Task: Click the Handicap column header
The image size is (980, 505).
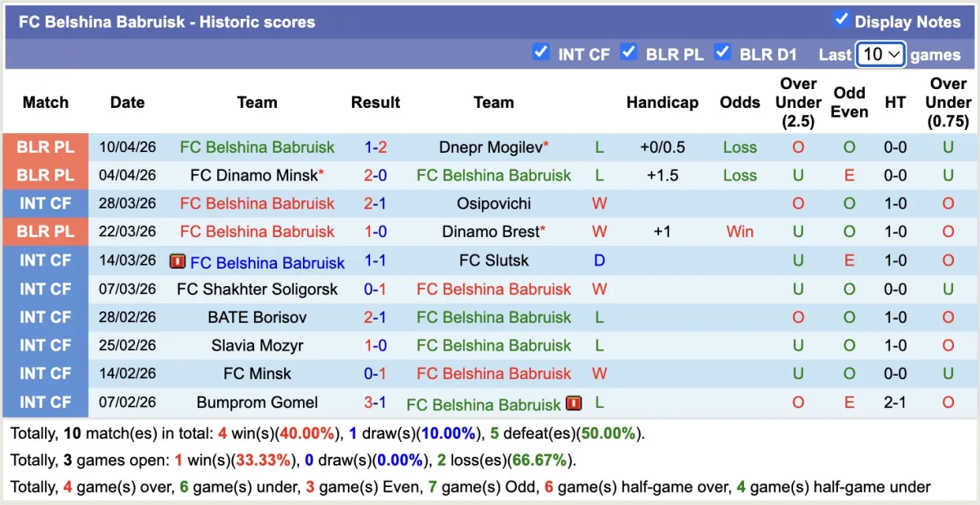Action: click(662, 102)
